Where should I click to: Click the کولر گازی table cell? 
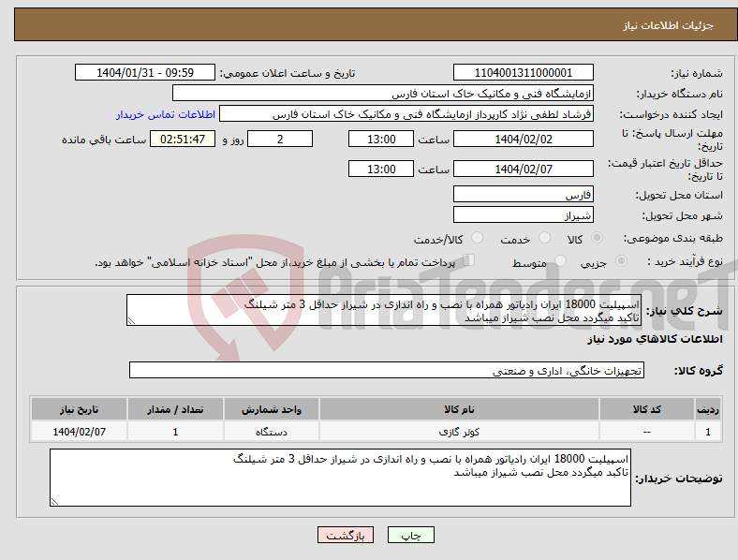(x=459, y=432)
